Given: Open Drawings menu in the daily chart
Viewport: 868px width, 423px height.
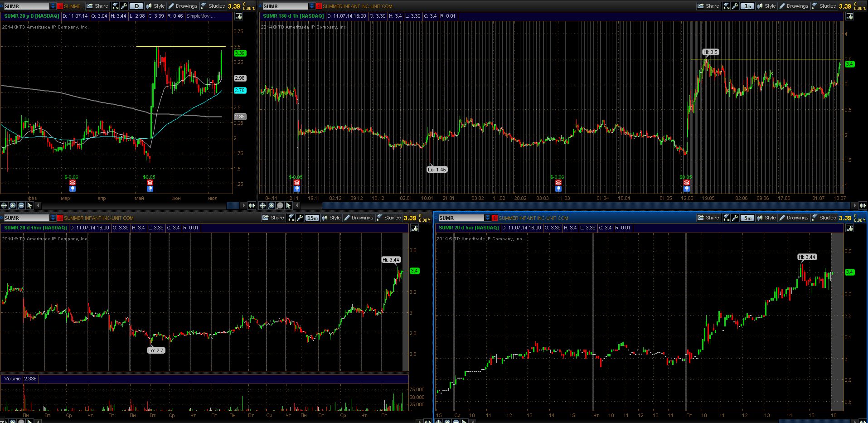Looking at the screenshot, I should click(x=183, y=6).
